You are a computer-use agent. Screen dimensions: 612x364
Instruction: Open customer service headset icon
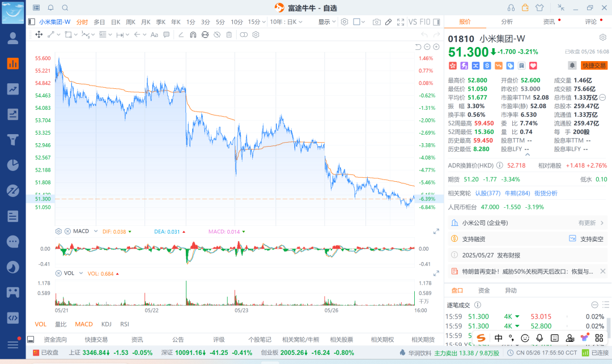pos(511,8)
